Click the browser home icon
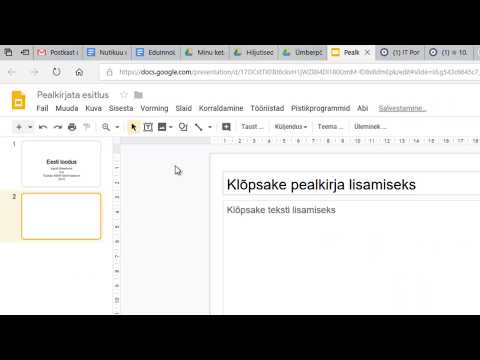 point(79,72)
